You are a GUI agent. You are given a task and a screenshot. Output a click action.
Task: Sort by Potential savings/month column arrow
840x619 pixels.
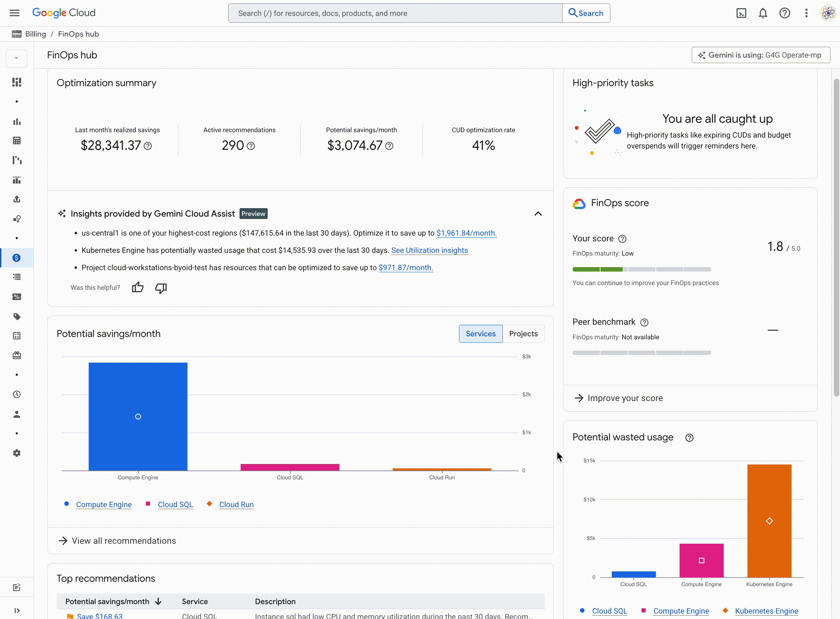click(158, 602)
